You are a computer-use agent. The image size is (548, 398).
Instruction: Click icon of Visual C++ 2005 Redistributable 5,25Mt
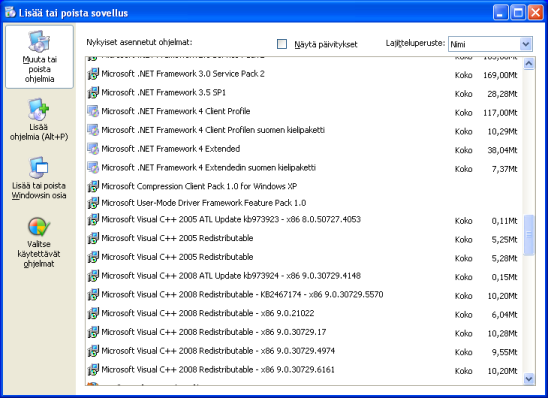pos(93,238)
